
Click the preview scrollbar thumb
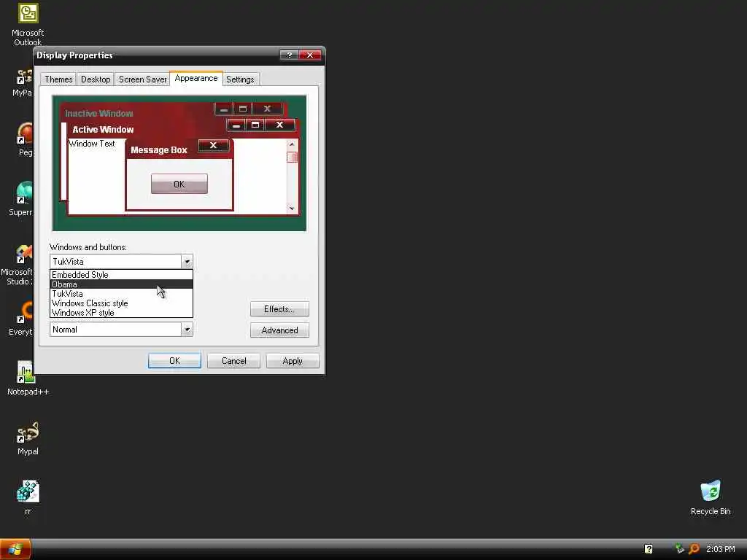[x=292, y=157]
